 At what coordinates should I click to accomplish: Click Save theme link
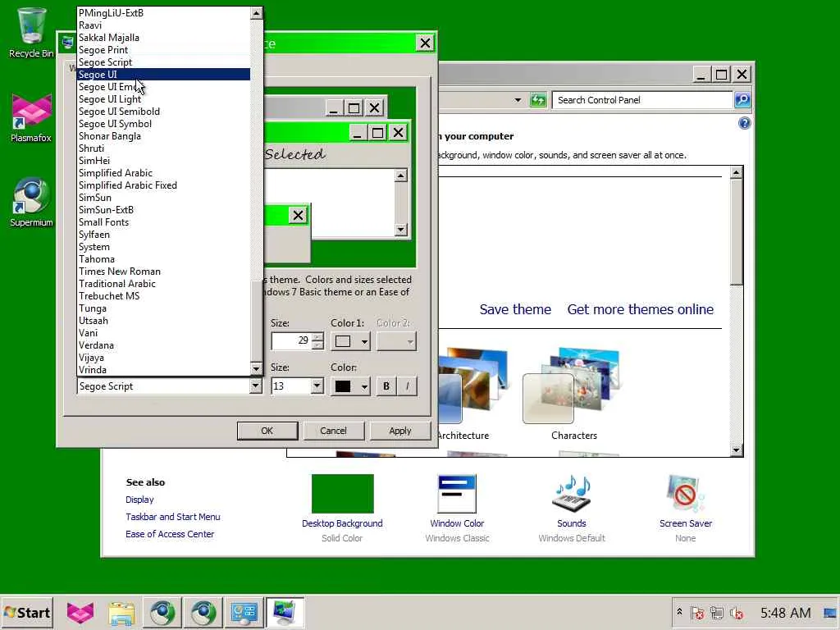pos(515,309)
